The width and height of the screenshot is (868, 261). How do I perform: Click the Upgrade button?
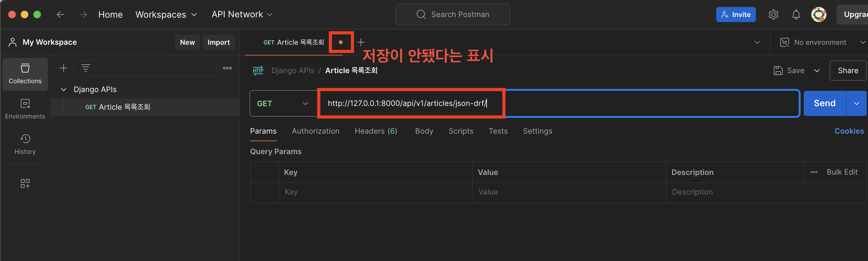point(852,14)
